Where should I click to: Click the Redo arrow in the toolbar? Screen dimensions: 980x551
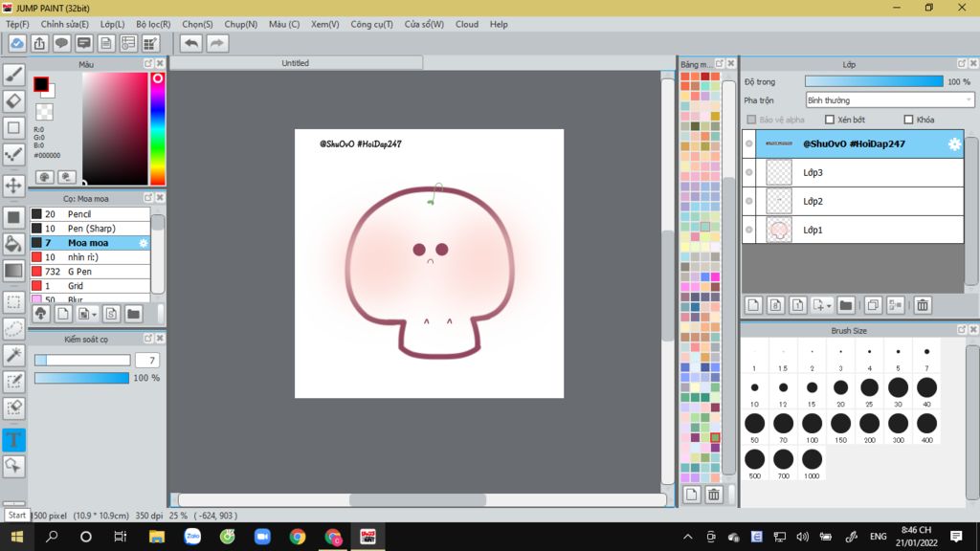click(x=217, y=43)
